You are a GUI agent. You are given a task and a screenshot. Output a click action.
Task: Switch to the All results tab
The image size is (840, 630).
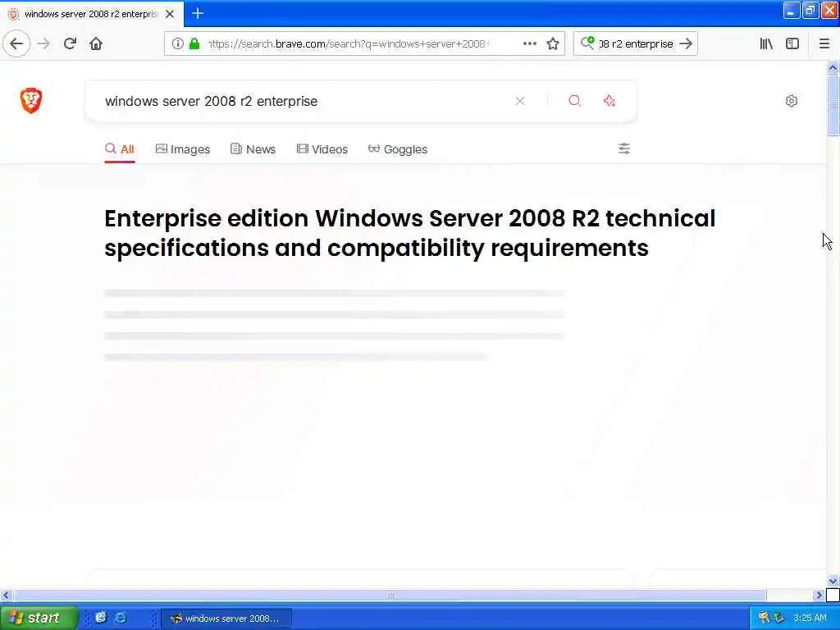[120, 149]
